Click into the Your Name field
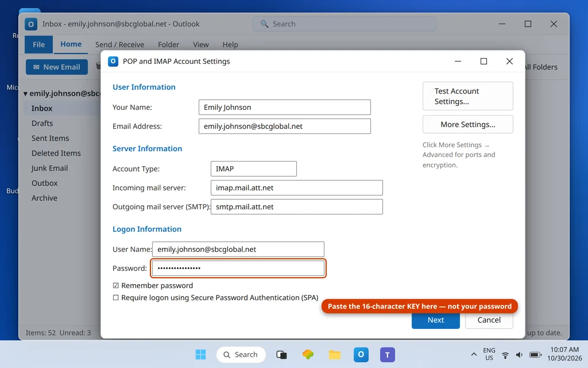588x368 pixels. click(285, 108)
